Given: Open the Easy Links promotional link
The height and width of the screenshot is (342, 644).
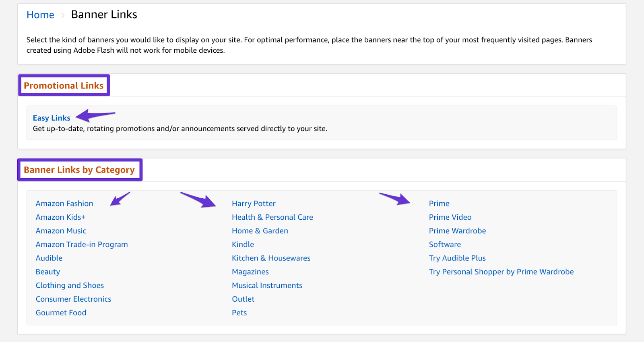Looking at the screenshot, I should 52,118.
